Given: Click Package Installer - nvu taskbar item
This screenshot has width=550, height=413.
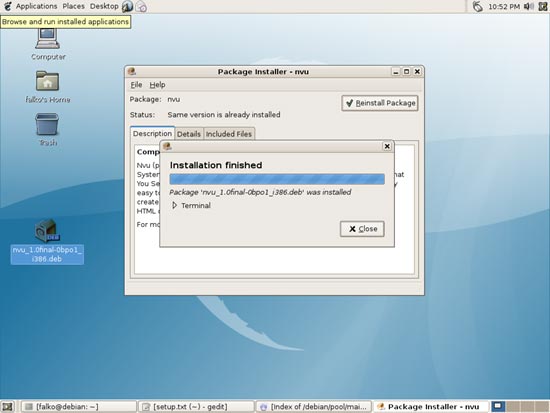Looking at the screenshot, I should [430, 407].
